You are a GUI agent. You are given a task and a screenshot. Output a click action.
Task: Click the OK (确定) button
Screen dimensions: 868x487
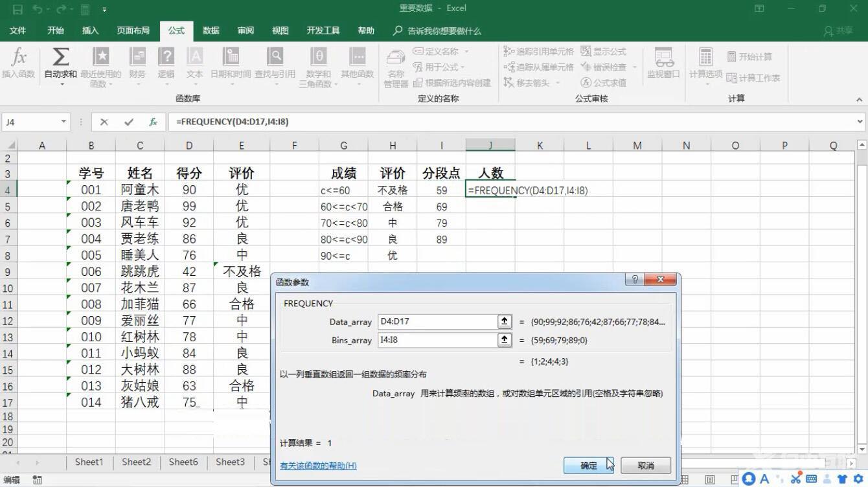[588, 465]
